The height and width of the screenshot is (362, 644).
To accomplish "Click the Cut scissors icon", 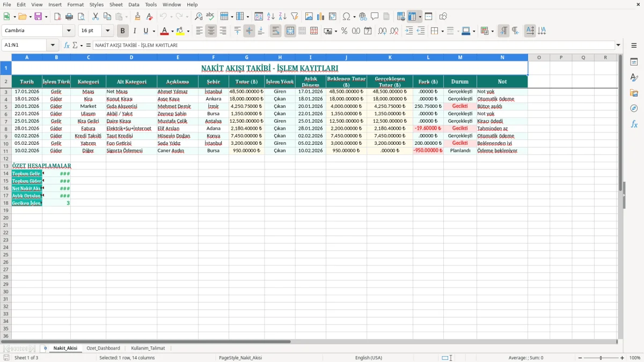I will coord(95,17).
